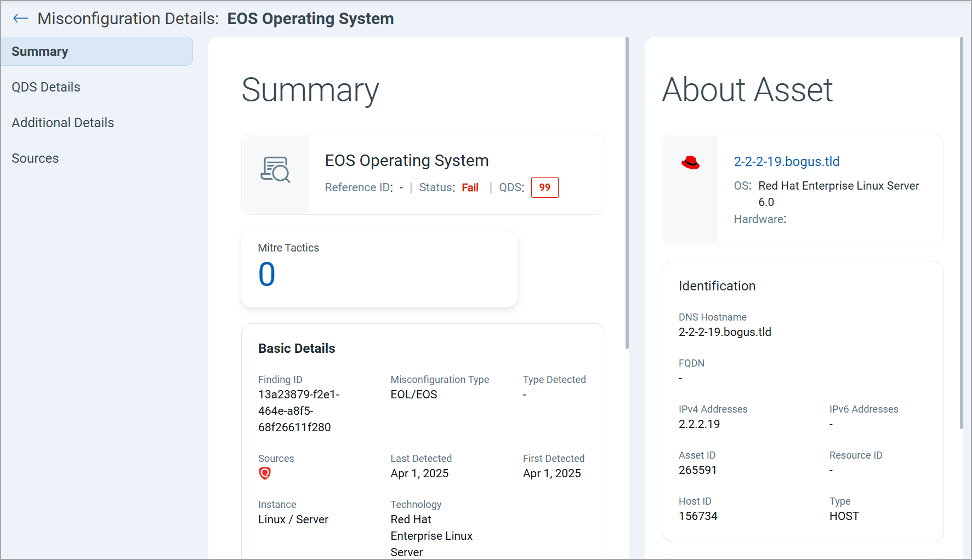
Task: Select the Summary tab in sidebar
Action: pos(97,52)
